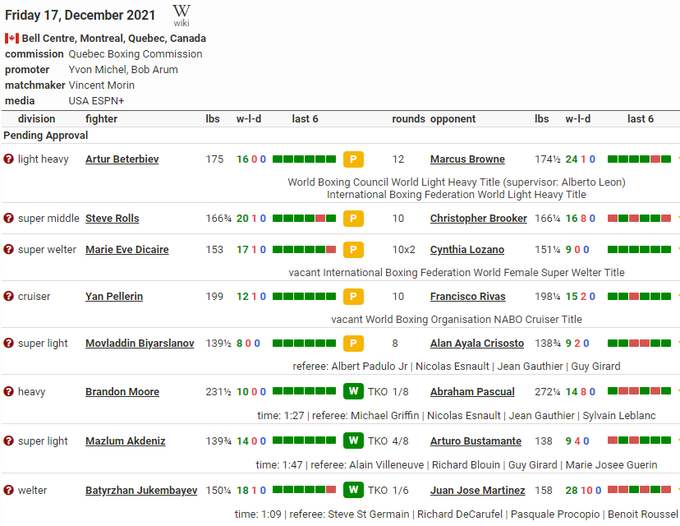Image resolution: width=680 pixels, height=526 pixels.
Task: Click the 'W' result badge for Brandon Moore
Action: [x=353, y=392]
